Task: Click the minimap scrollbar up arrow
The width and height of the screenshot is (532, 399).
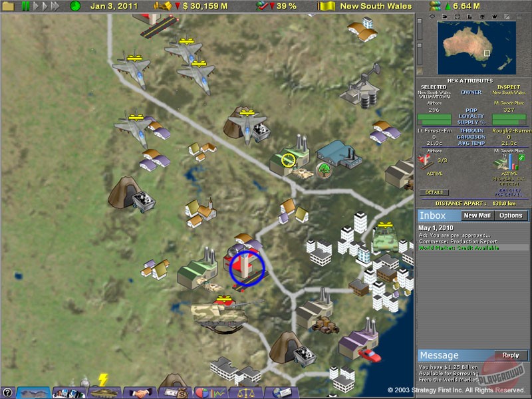Action: click(418, 21)
